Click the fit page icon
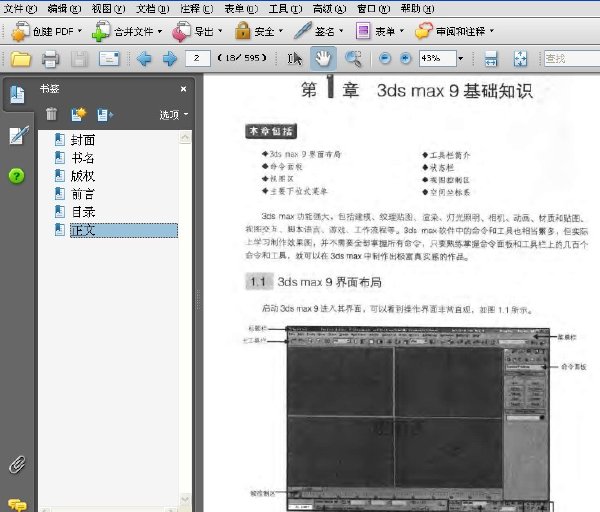 [520, 59]
